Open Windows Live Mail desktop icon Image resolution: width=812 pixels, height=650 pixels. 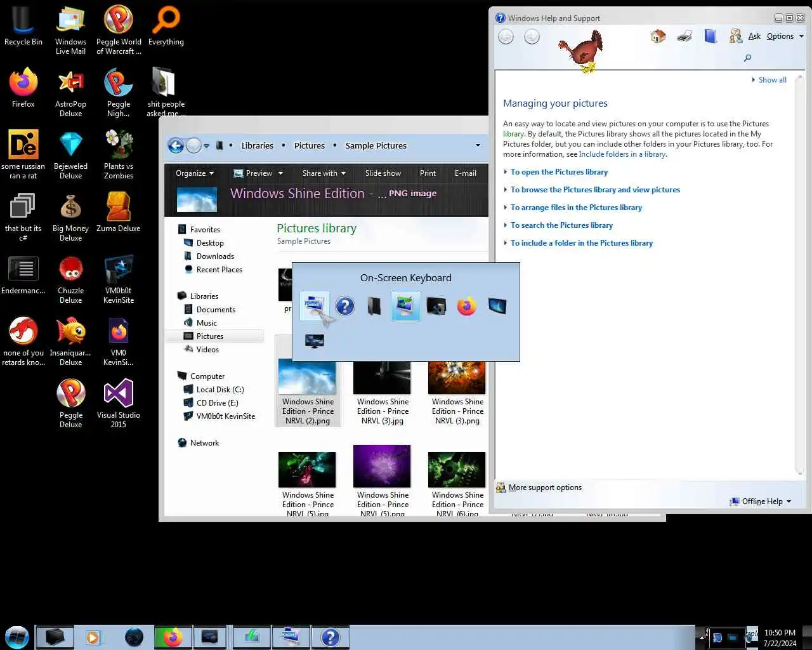[70, 31]
